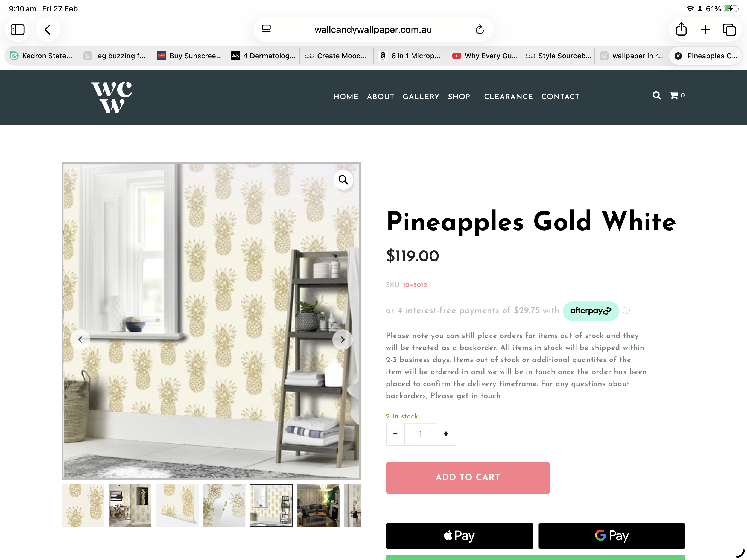This screenshot has width=747, height=560.
Task: Click the ADD TO CART button
Action: click(468, 478)
